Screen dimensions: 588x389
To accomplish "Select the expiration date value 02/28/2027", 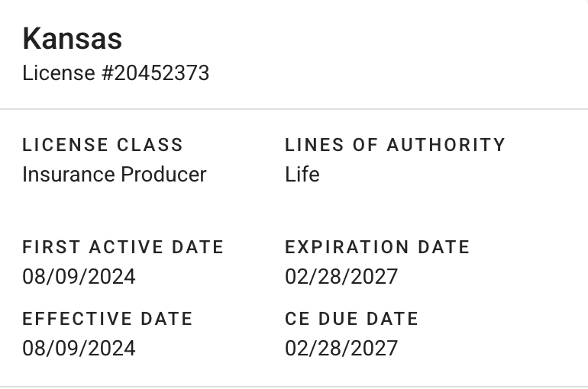I will click(341, 276).
